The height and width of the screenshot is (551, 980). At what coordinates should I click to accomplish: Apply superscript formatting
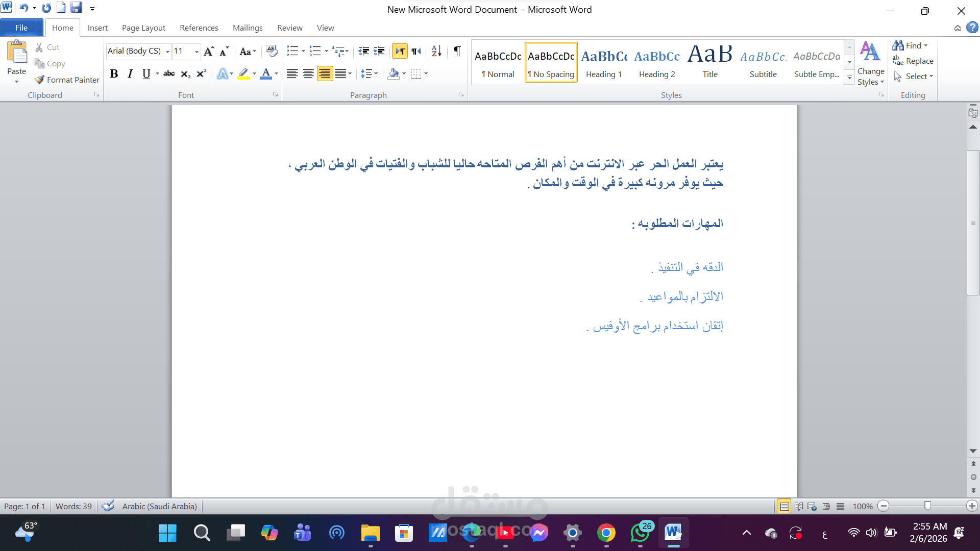point(202,74)
